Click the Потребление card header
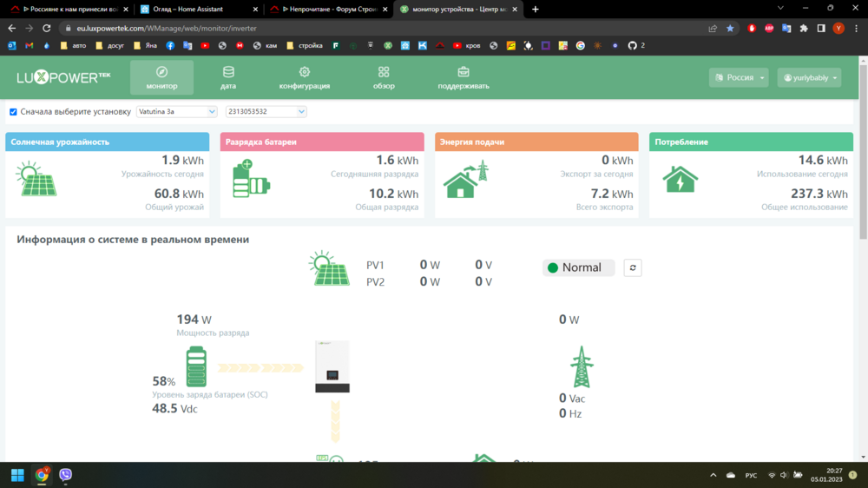This screenshot has width=868, height=488. (751, 142)
